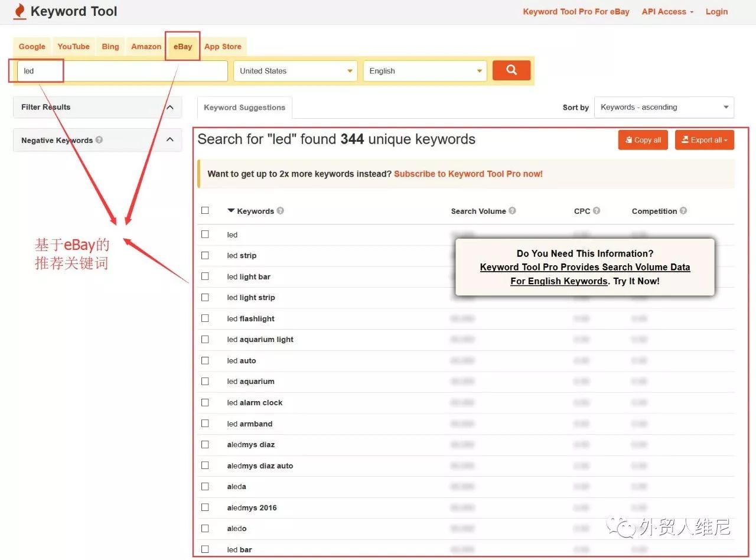This screenshot has height=560, width=756.
Task: Click the Login link
Action: [716, 12]
